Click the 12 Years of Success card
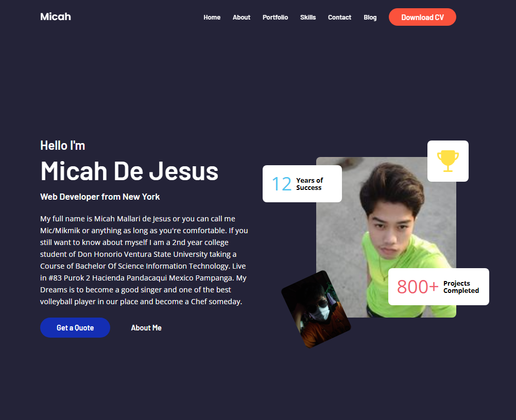 pyautogui.click(x=302, y=184)
